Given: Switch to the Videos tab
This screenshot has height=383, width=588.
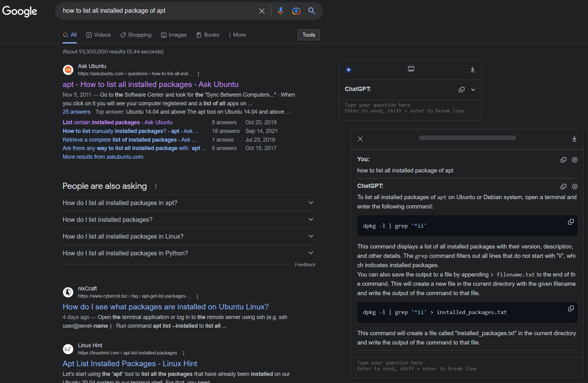Looking at the screenshot, I should coord(98,35).
